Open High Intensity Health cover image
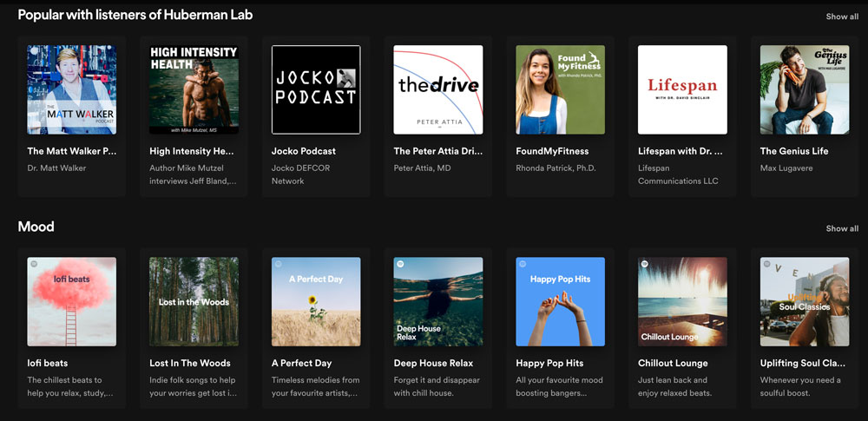This screenshot has height=421, width=868. pos(194,89)
